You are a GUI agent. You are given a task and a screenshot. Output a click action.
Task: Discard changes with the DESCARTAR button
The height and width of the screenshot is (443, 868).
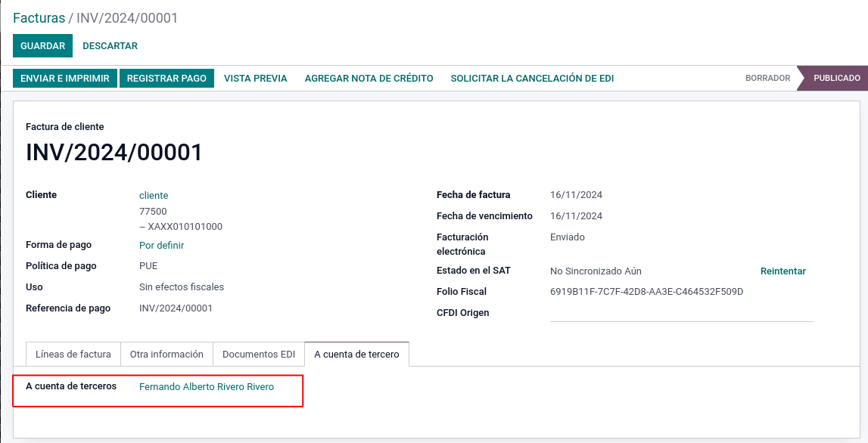point(110,46)
